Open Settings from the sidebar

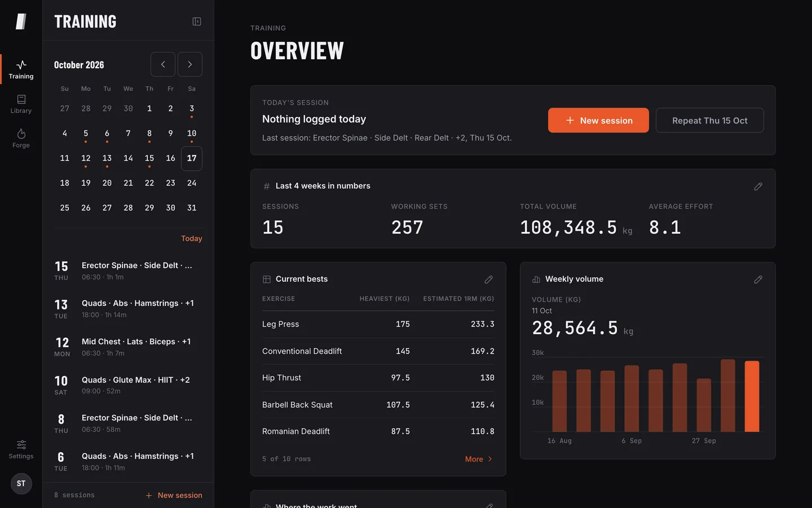tap(21, 449)
